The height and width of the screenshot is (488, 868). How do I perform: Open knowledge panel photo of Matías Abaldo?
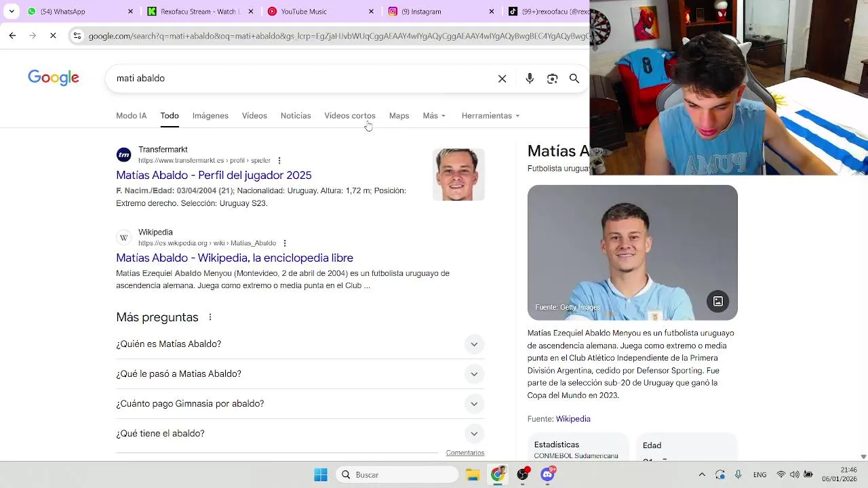(x=632, y=252)
